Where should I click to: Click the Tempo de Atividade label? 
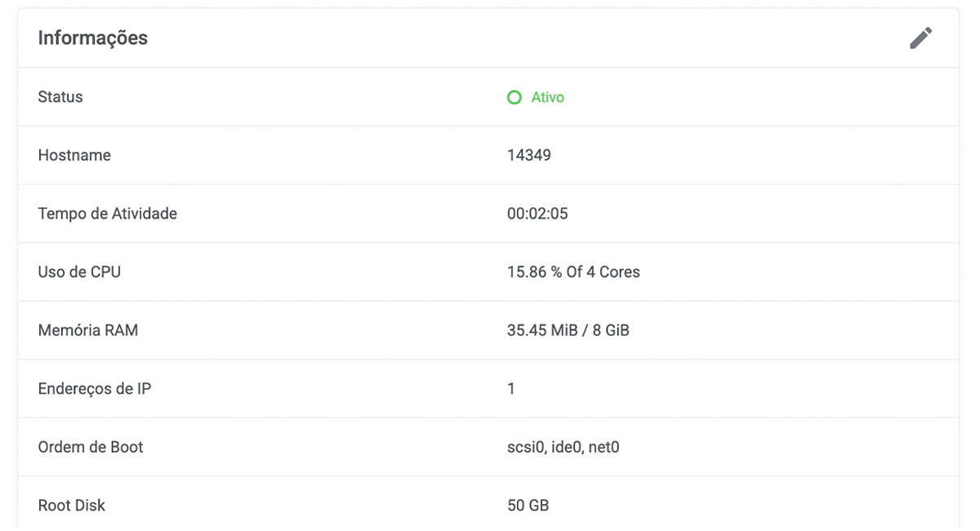108,214
